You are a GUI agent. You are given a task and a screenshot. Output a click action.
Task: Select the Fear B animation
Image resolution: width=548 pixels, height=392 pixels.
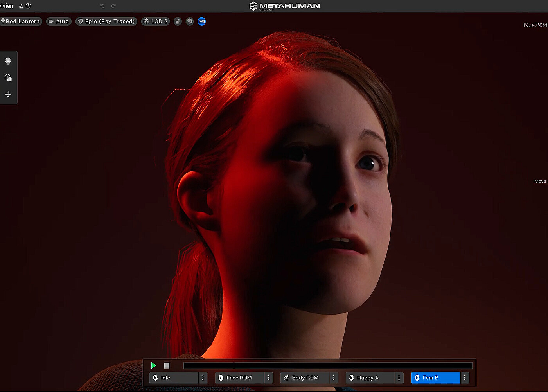pyautogui.click(x=435, y=378)
